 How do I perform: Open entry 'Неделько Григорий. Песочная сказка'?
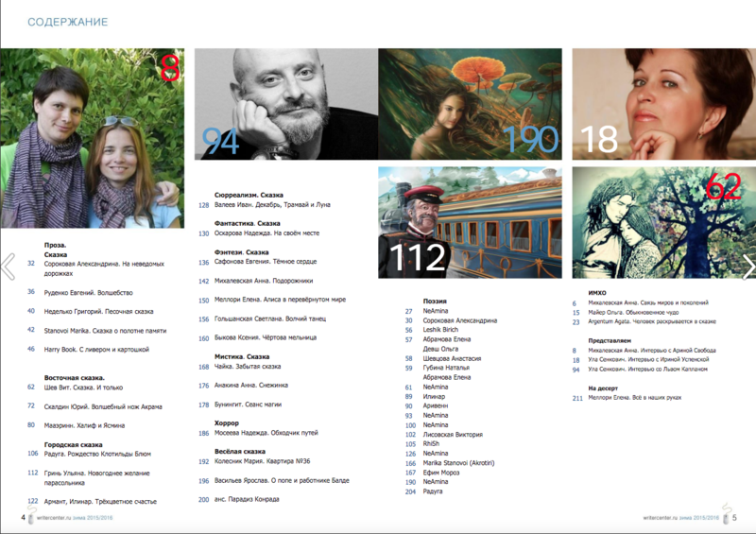[98, 311]
